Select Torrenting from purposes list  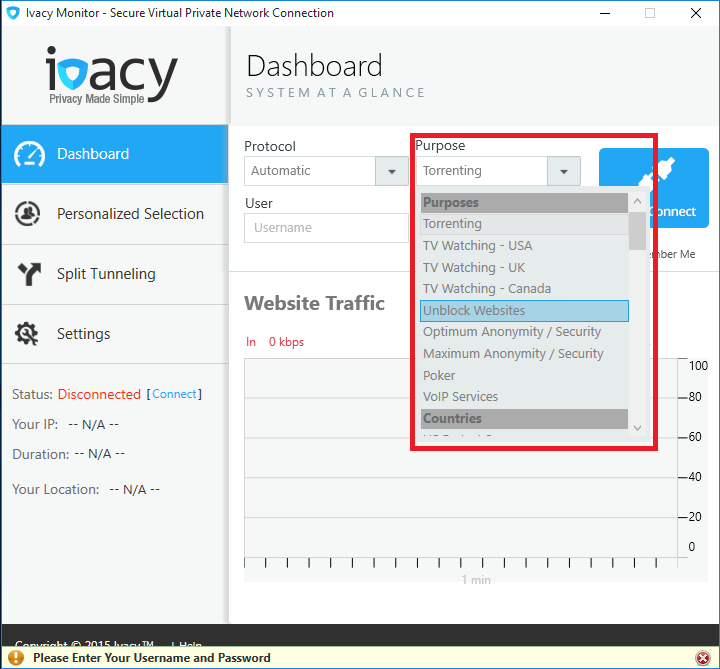pyautogui.click(x=524, y=224)
